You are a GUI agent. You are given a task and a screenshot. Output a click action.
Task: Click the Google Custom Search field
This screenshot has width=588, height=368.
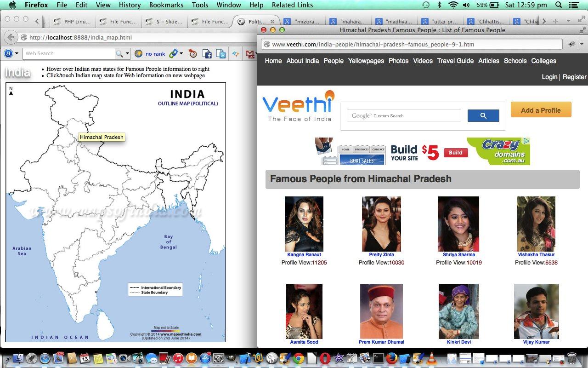pos(404,115)
